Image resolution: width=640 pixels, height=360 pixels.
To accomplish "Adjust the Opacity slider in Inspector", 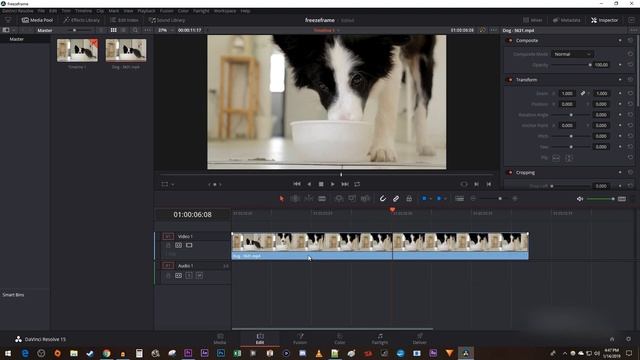I will [571, 65].
